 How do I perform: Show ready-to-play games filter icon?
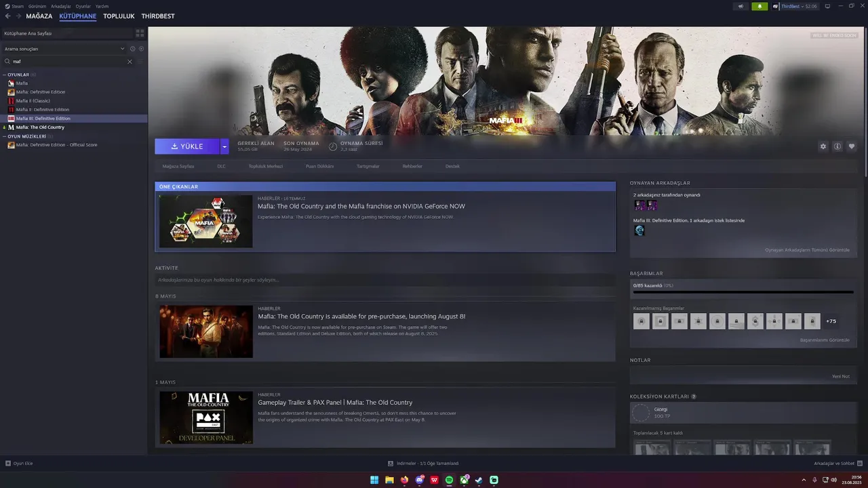(141, 49)
